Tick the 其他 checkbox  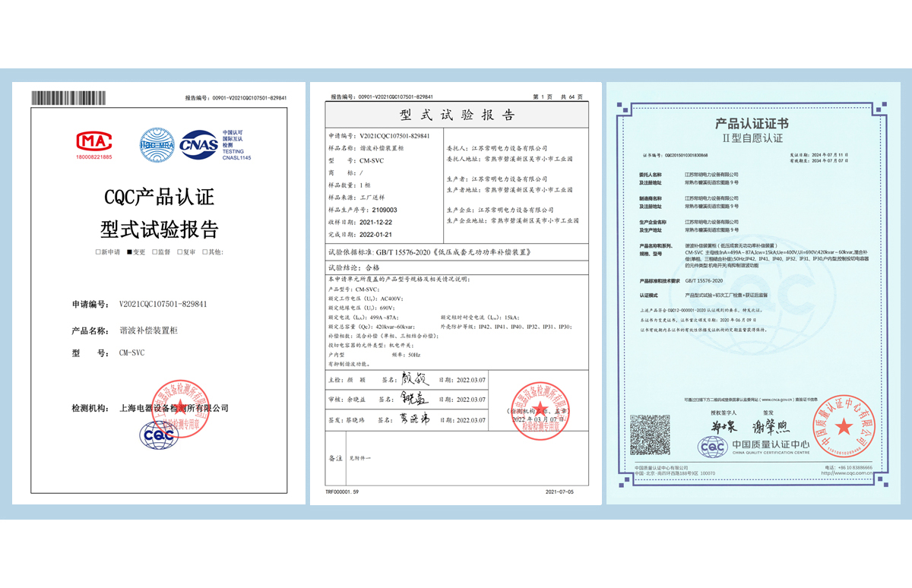tap(205, 251)
